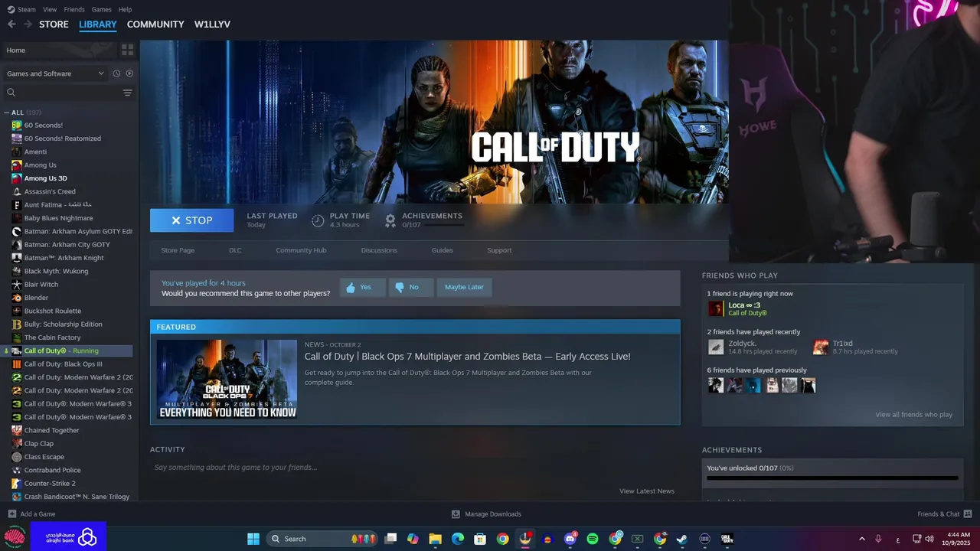Screen dimensions: 980x551
Task: Open Friends & Chat
Action: (x=945, y=514)
